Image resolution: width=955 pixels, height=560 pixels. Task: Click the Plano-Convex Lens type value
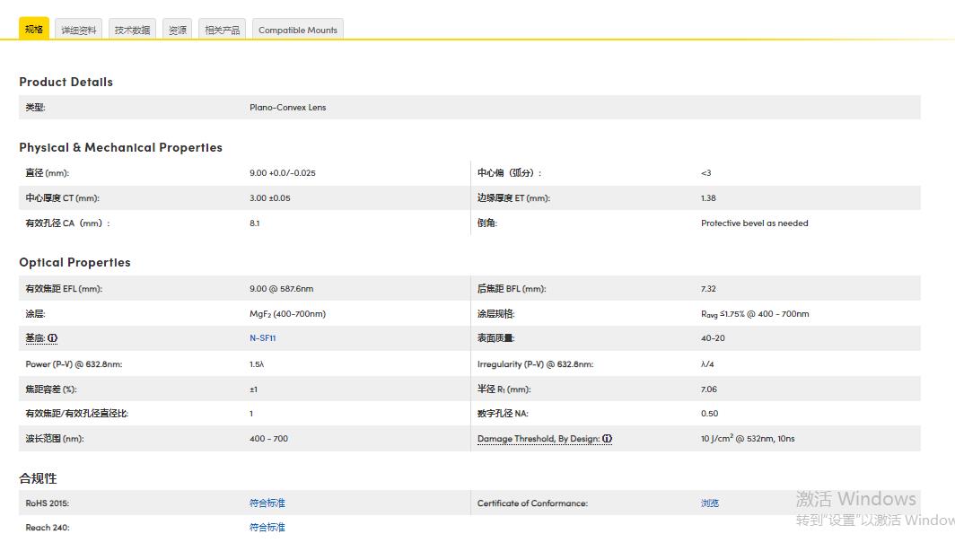287,108
